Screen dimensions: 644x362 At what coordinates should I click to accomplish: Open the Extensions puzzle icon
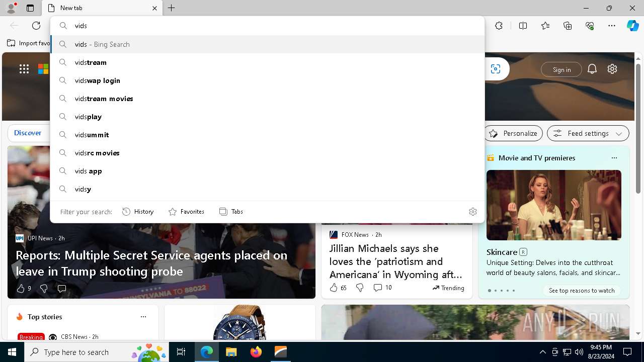coord(499,26)
